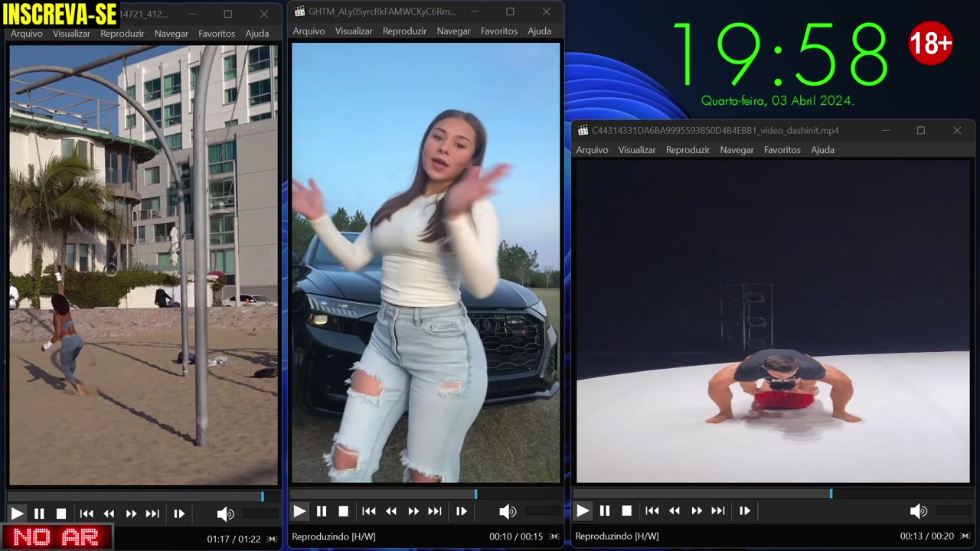Open Arquivo menu in the GHTM_ALy0 window

(309, 31)
